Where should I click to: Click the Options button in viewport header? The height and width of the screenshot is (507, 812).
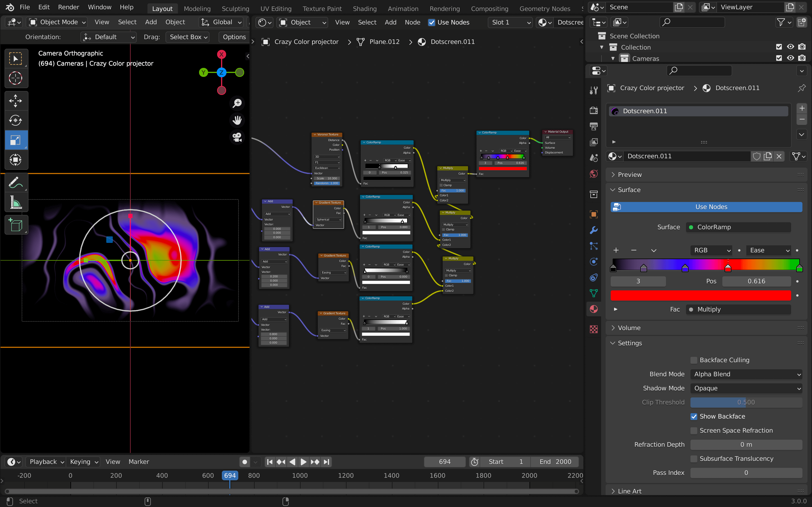tap(234, 37)
